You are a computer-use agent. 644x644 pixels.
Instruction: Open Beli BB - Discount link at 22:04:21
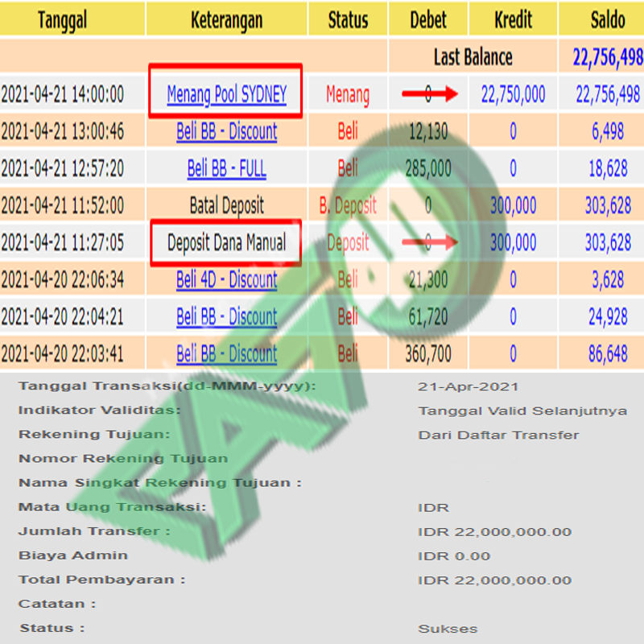pos(227,316)
